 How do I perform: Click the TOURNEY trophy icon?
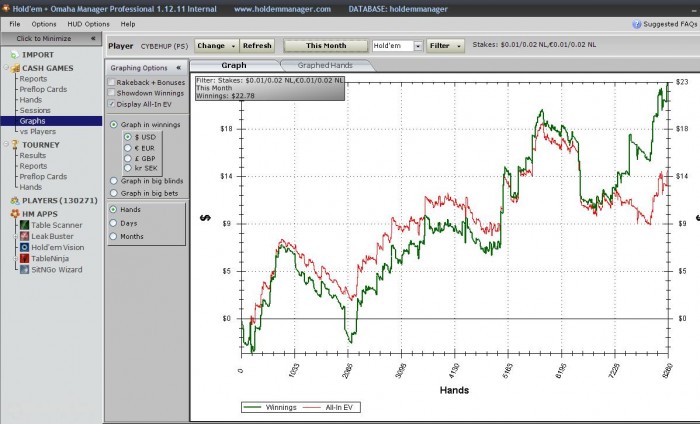(15, 145)
